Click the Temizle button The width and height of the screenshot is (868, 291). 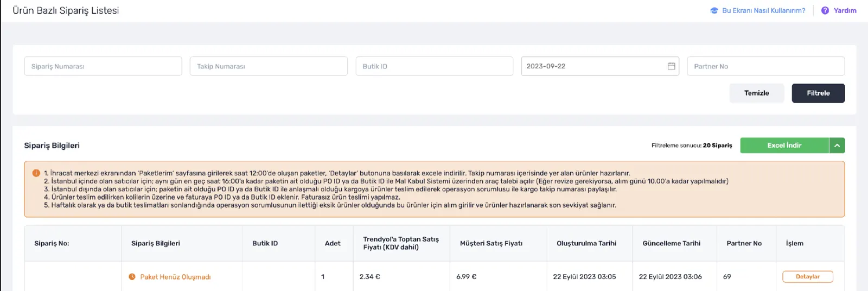point(757,93)
